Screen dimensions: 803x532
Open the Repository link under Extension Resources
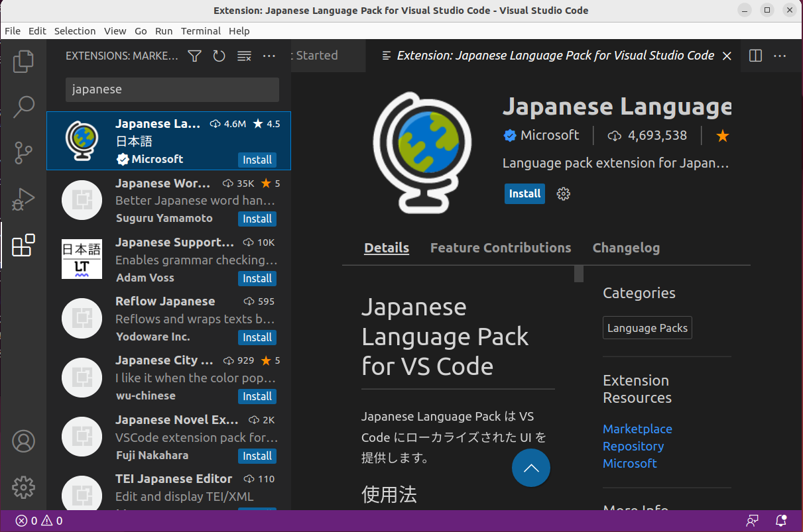click(633, 446)
